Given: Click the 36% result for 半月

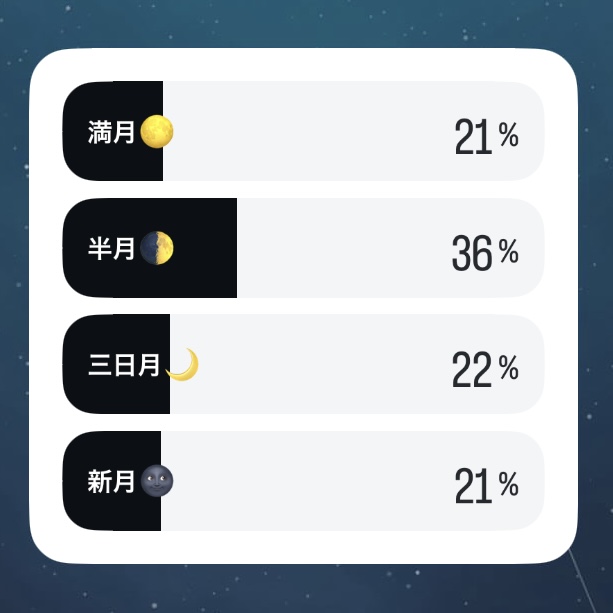Looking at the screenshot, I should point(485,253).
